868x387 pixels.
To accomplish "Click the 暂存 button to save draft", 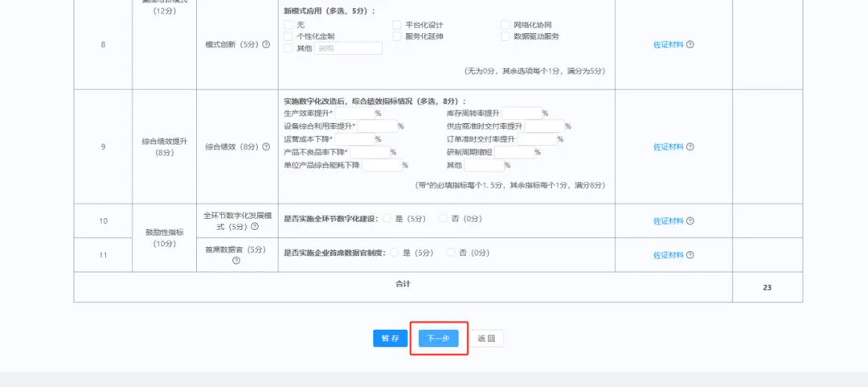I will tap(390, 339).
